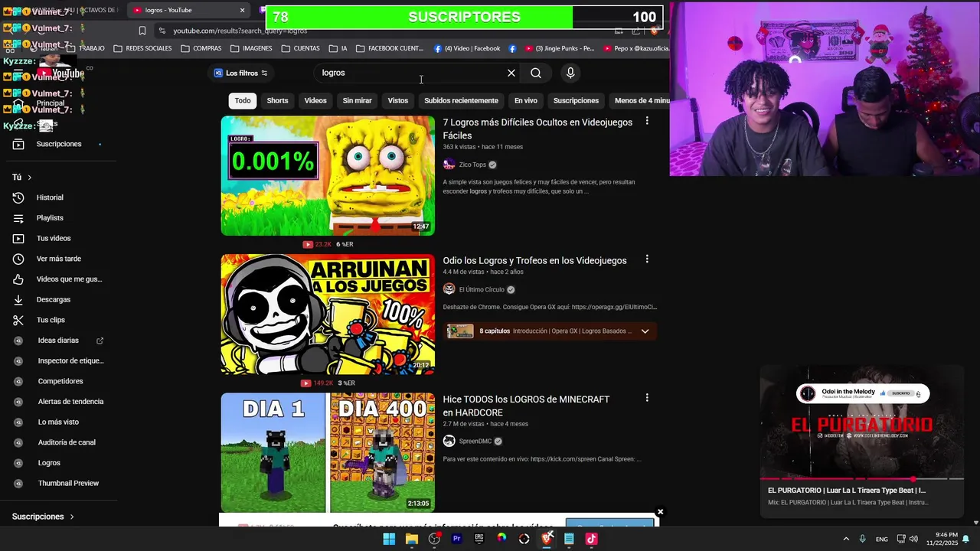Clear the search box with the X icon
Screen dimensions: 980x551
coord(511,73)
